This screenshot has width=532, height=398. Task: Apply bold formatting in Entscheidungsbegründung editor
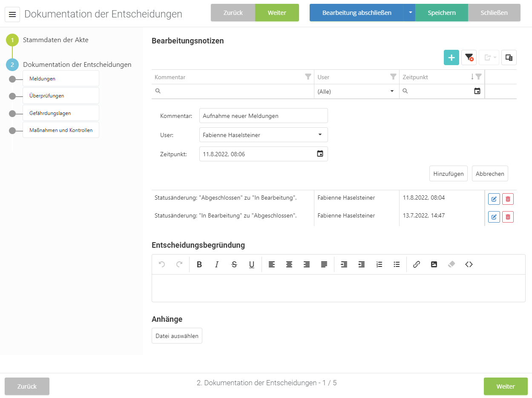(199, 264)
